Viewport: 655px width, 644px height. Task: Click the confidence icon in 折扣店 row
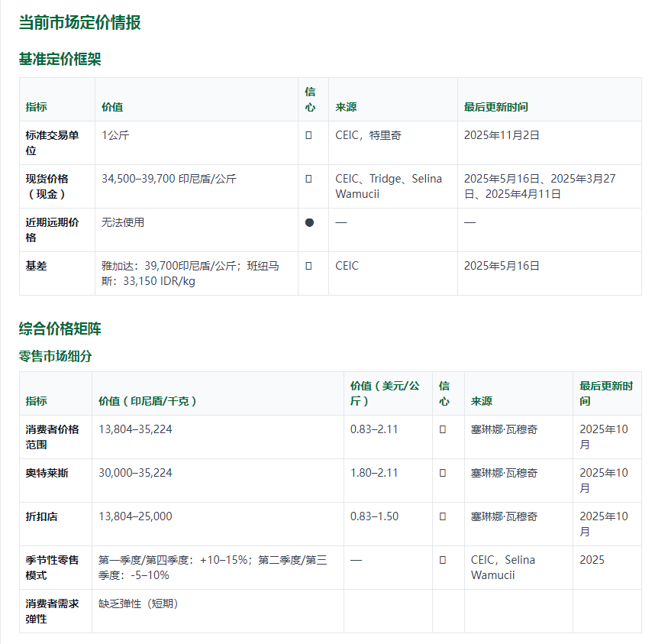click(x=444, y=516)
